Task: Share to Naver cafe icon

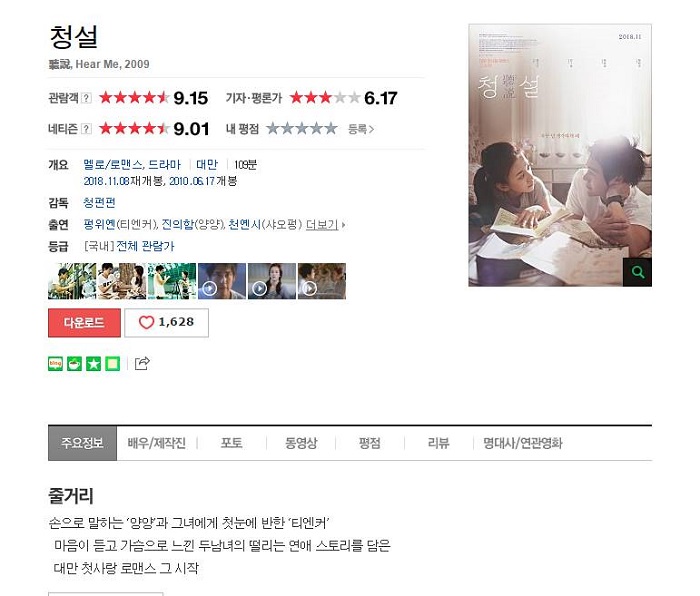Action: tap(74, 364)
